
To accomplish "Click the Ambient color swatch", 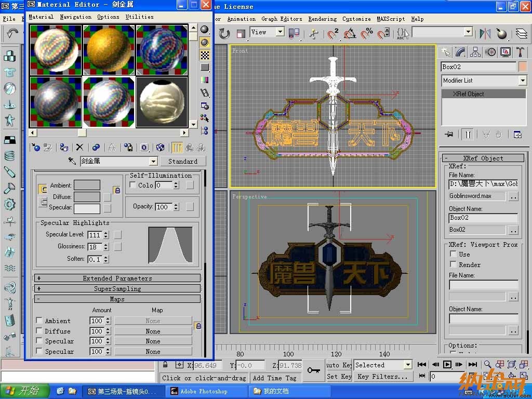I will click(x=87, y=185).
